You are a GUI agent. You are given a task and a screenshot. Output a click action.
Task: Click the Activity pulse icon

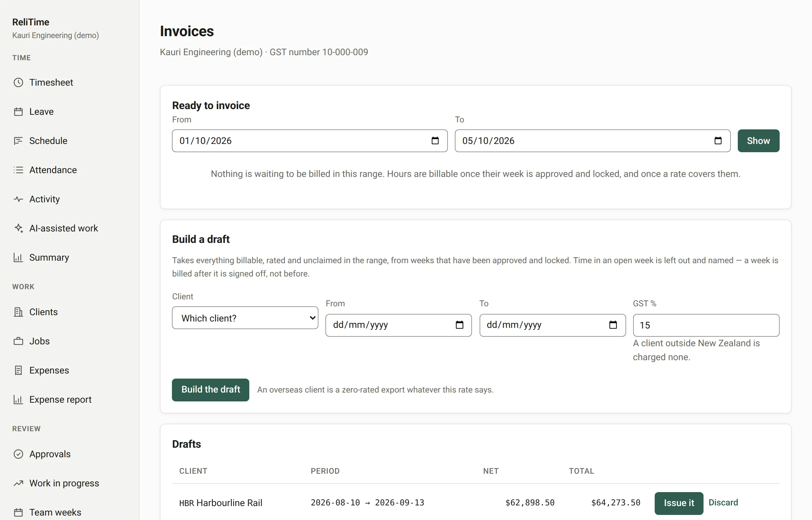18,199
